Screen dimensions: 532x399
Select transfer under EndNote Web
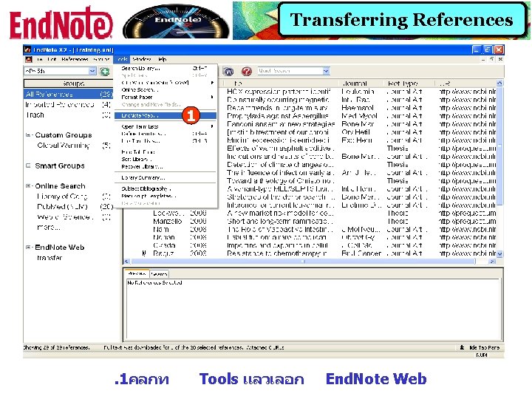50,258
